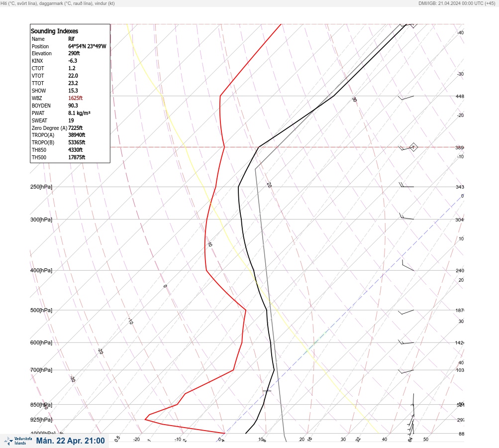Click the small cross marker on the black temperature line

click(267, 390)
